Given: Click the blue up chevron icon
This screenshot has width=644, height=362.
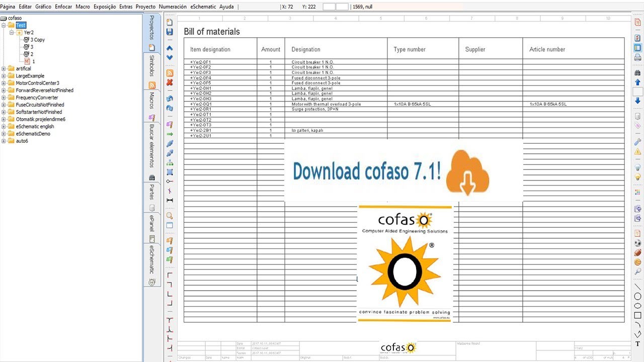Looking at the screenshot, I should pyautogui.click(x=170, y=48).
